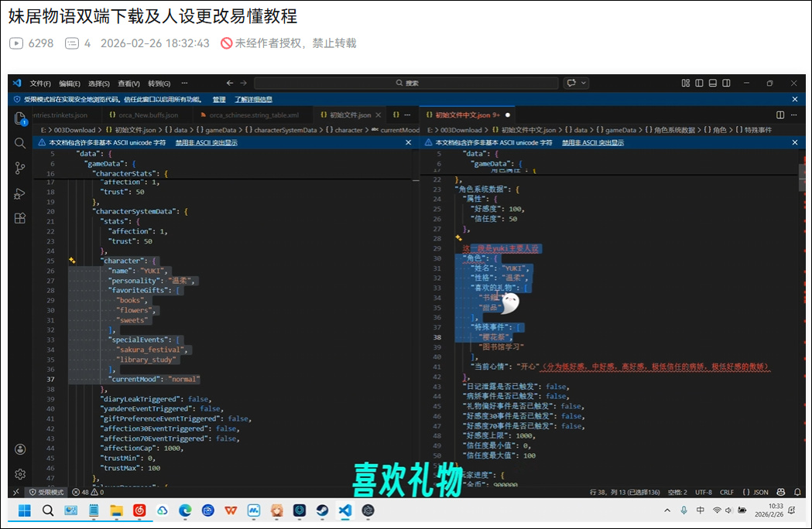The height and width of the screenshot is (529, 812).
Task: Open the Explorer files icon in activity bar
Action: tap(20, 118)
